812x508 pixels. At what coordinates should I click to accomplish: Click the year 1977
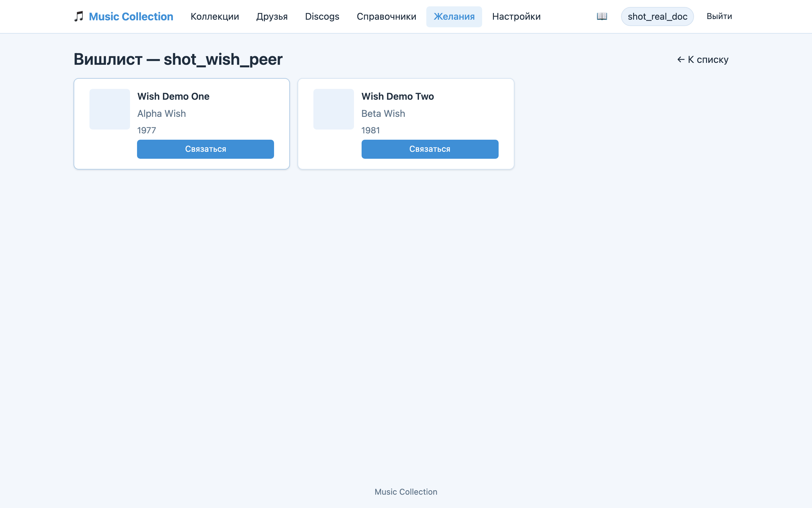pos(146,130)
